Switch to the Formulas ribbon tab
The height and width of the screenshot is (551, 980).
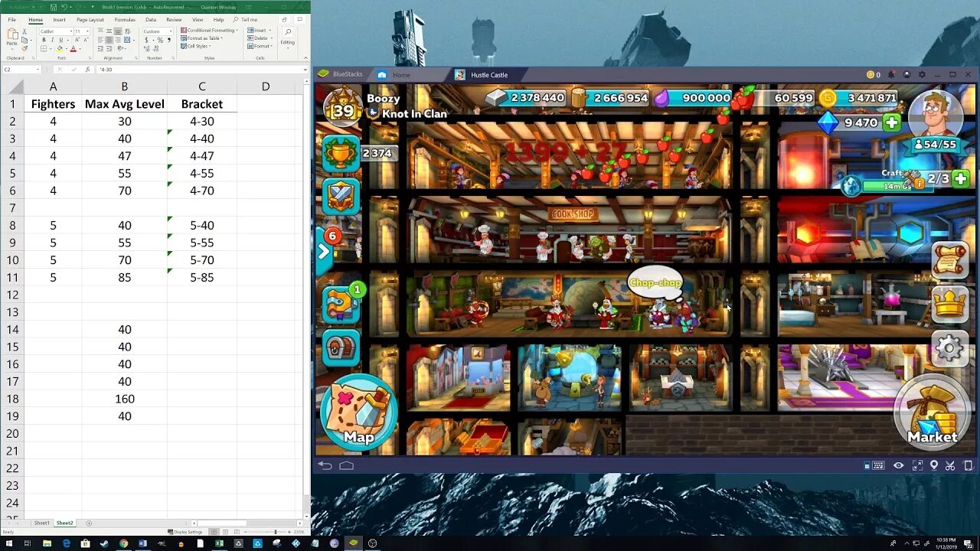pos(125,20)
